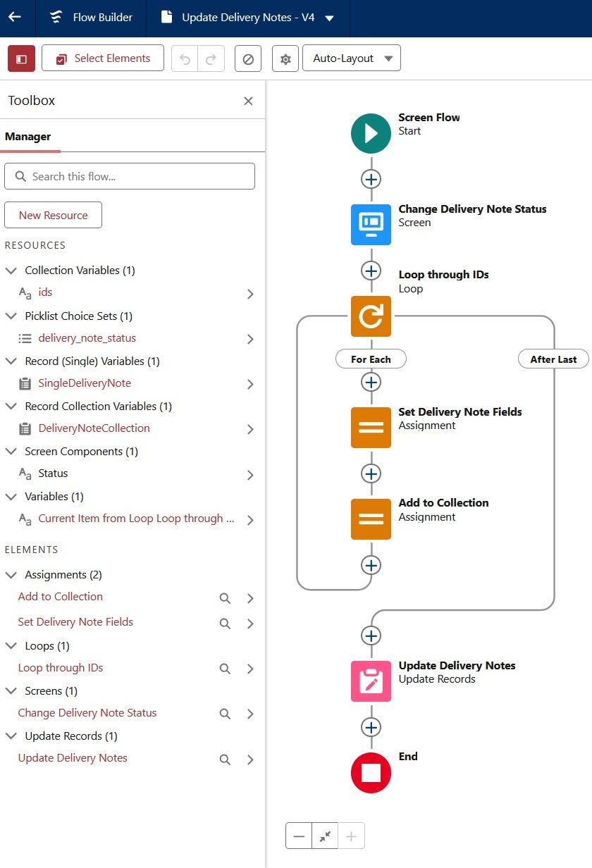This screenshot has width=592, height=868.
Task: Click the Screen Flow Start element
Action: point(371,133)
